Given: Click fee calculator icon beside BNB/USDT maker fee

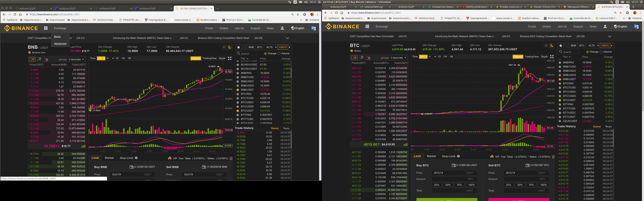Looking at the screenshot, I should pos(231,158).
